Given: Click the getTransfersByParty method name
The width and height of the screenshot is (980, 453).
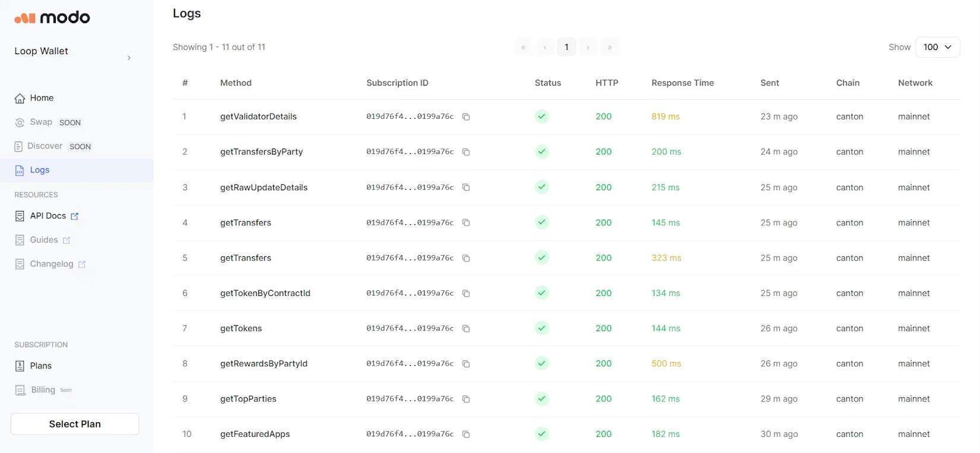Looking at the screenshot, I should tap(261, 152).
